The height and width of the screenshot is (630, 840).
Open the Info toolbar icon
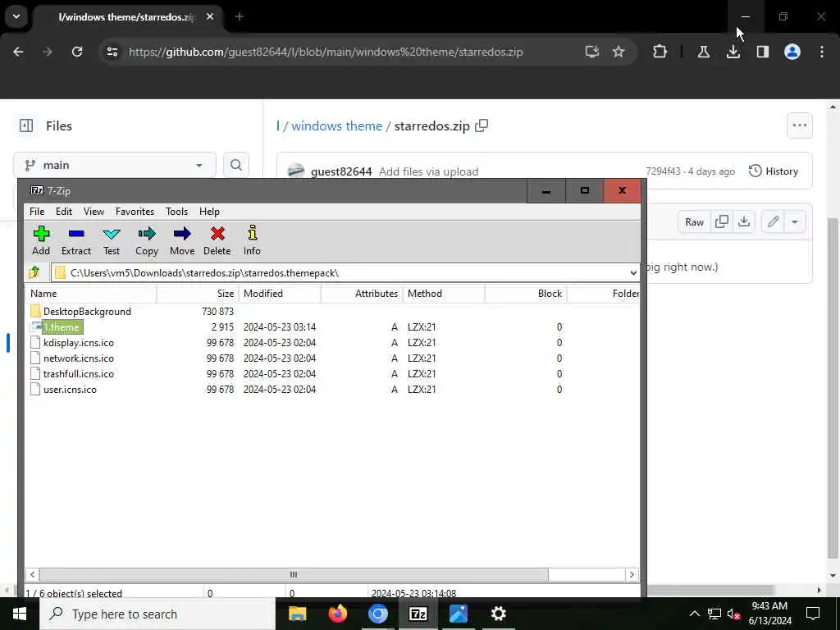(252, 240)
